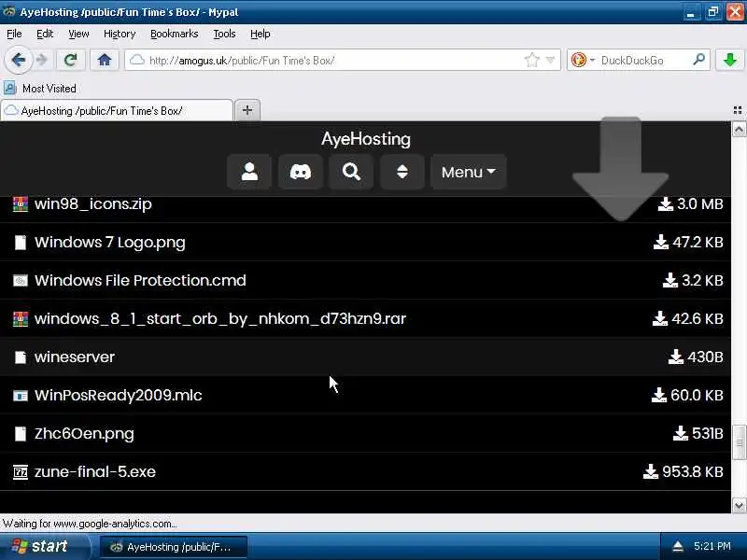Screen dimensions: 747x560
Task: Open the Most Visited bookmarks folder
Action: tap(40, 88)
